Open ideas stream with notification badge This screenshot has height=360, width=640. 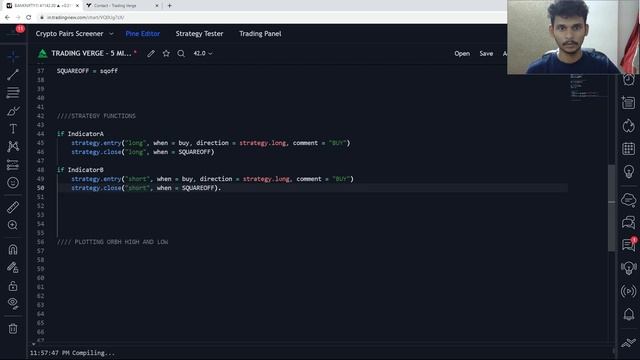point(629,244)
